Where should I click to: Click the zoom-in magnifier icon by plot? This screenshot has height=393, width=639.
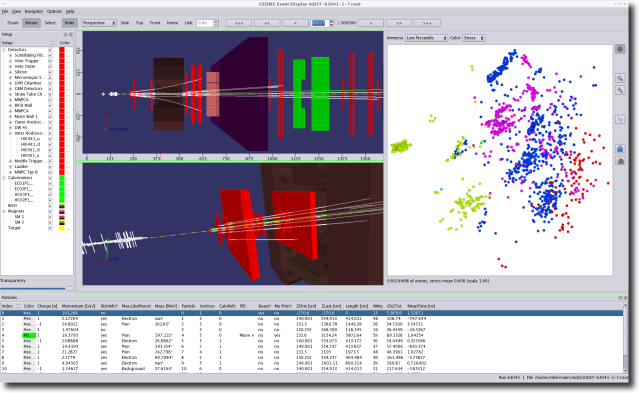pos(620,78)
